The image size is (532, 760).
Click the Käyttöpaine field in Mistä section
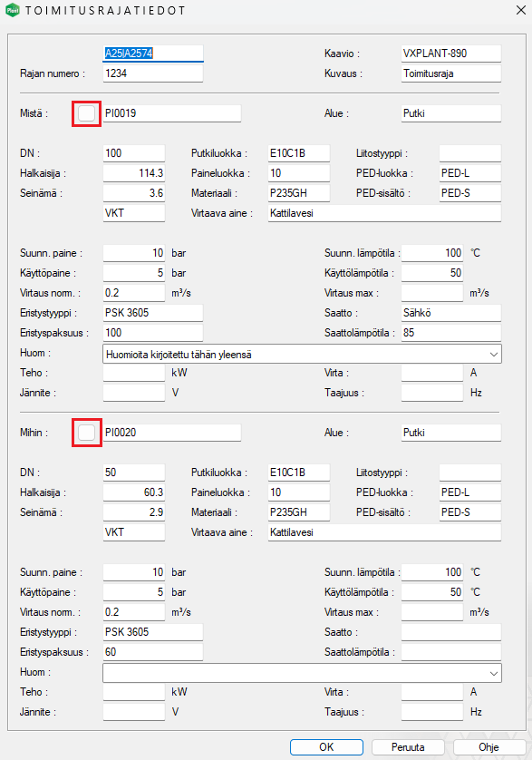[134, 273]
